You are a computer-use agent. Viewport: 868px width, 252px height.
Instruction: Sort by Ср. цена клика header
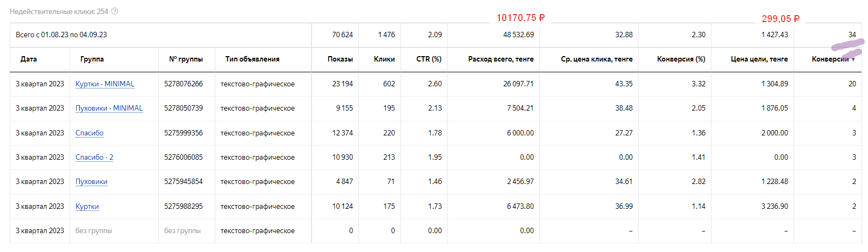596,59
